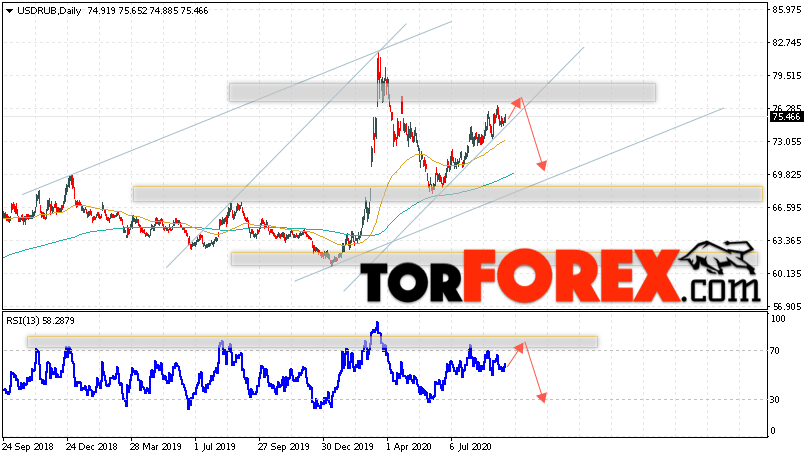Open the chart menu triangle beside USDRUB
The height and width of the screenshot is (458, 808).
(9, 11)
